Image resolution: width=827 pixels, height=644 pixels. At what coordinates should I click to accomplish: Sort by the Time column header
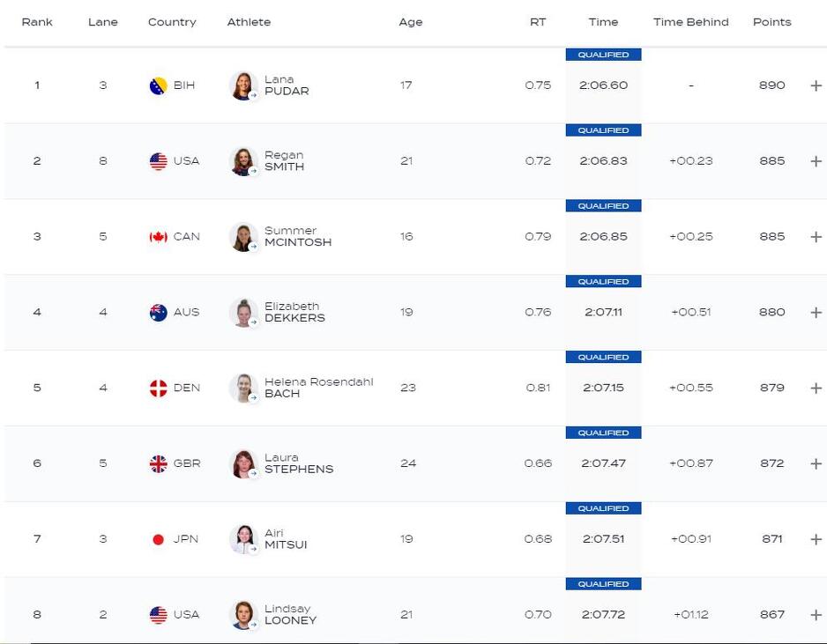(x=603, y=22)
